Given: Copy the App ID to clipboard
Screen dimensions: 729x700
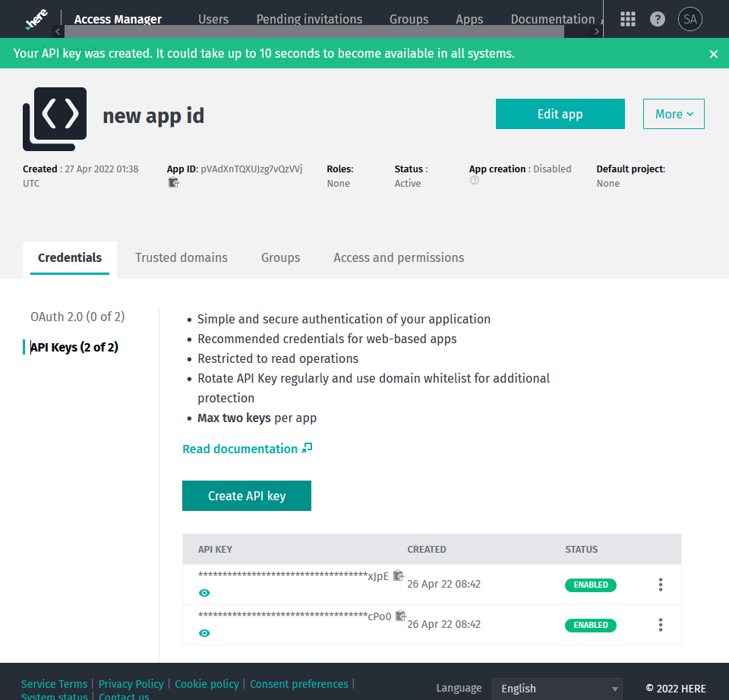Looking at the screenshot, I should click(173, 183).
